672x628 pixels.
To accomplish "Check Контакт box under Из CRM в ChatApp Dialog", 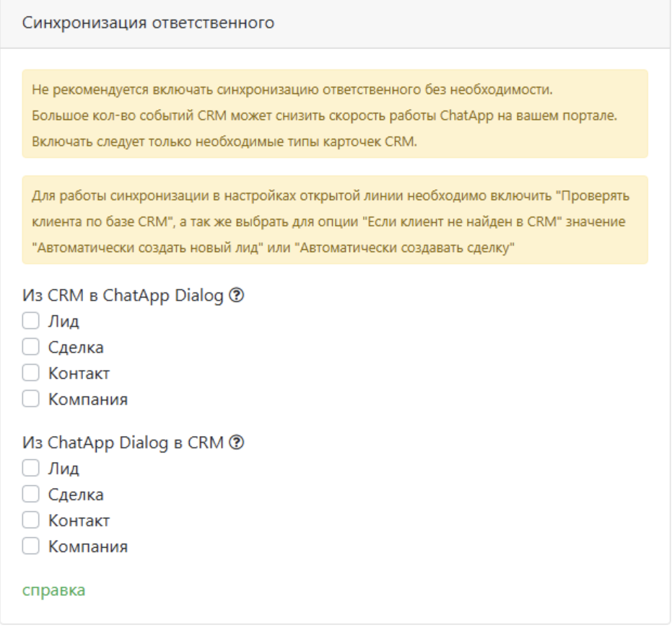I will point(30,373).
